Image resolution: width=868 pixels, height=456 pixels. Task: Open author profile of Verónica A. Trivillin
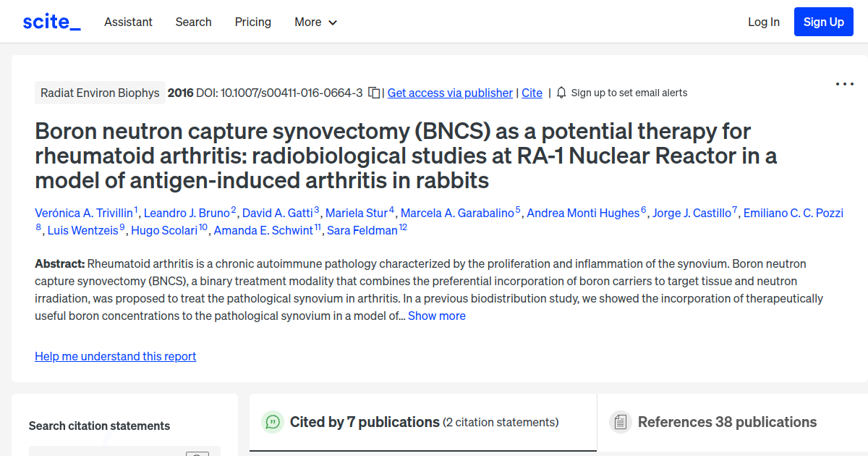(x=84, y=213)
